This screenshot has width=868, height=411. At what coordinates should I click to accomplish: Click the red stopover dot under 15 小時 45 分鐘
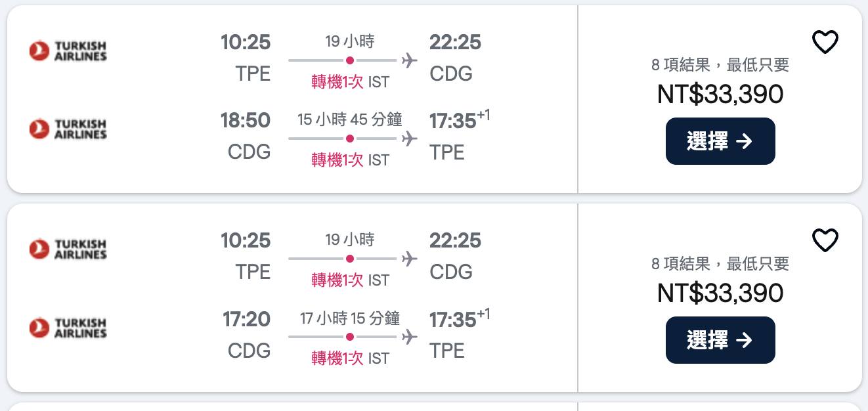pos(350,139)
